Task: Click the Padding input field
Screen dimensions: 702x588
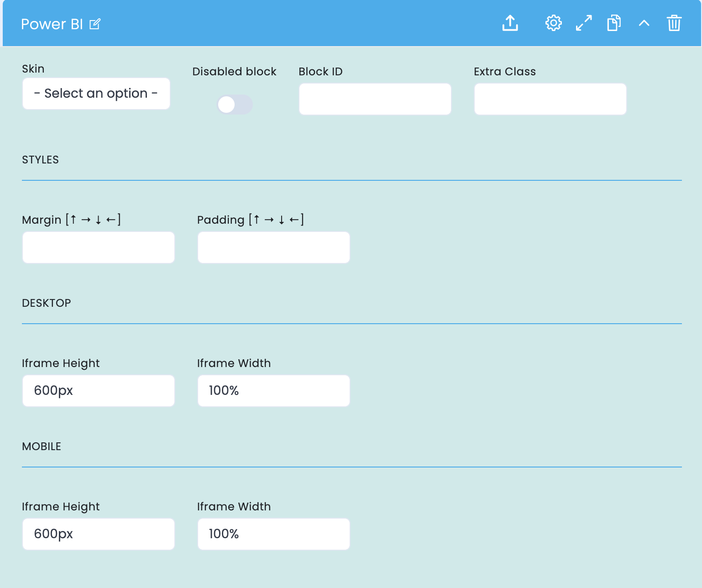Action: pos(274,247)
